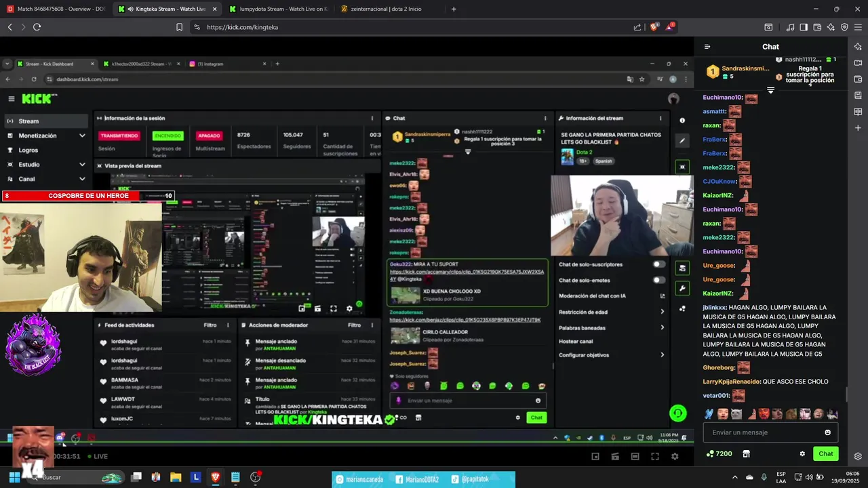Enter fullscreen mode in the video player
The width and height of the screenshot is (868, 488).
click(x=654, y=456)
